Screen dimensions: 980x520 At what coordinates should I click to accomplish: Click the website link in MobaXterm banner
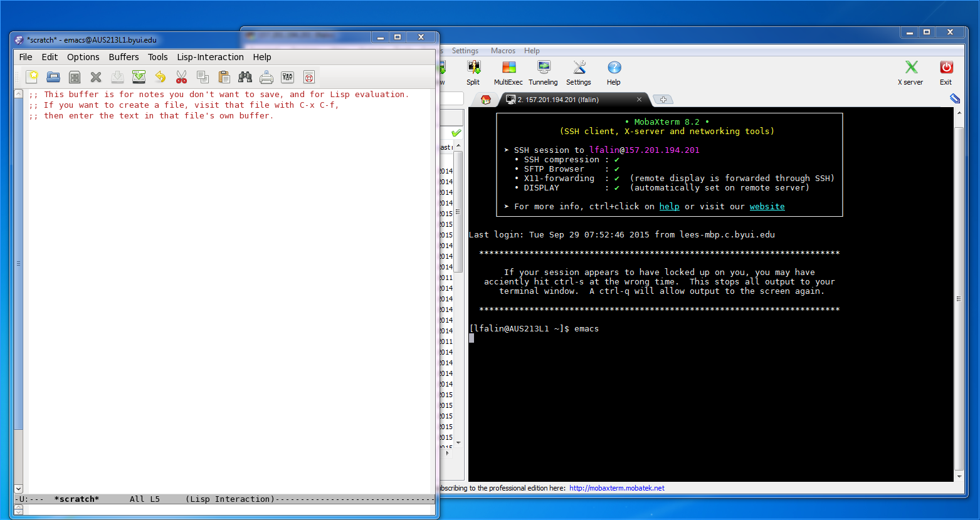[x=767, y=206]
